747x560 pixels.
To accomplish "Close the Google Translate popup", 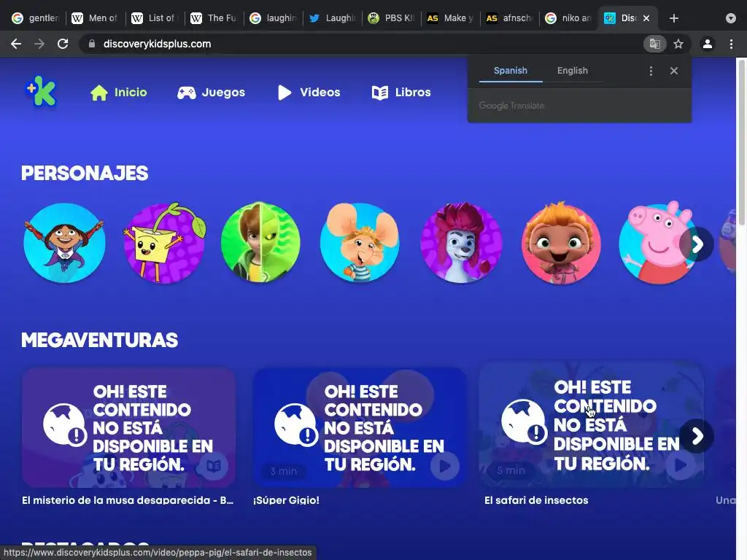I will [673, 71].
